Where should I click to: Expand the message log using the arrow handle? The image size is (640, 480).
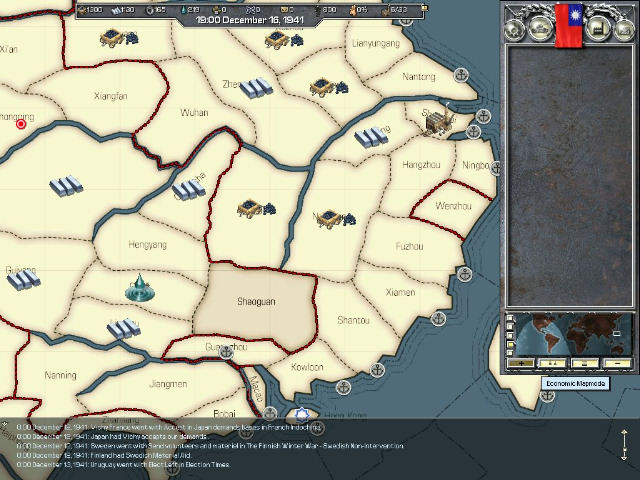click(624, 443)
